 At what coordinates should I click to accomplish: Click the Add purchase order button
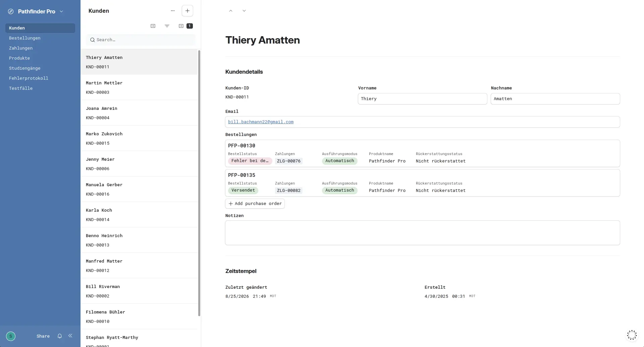click(x=255, y=204)
